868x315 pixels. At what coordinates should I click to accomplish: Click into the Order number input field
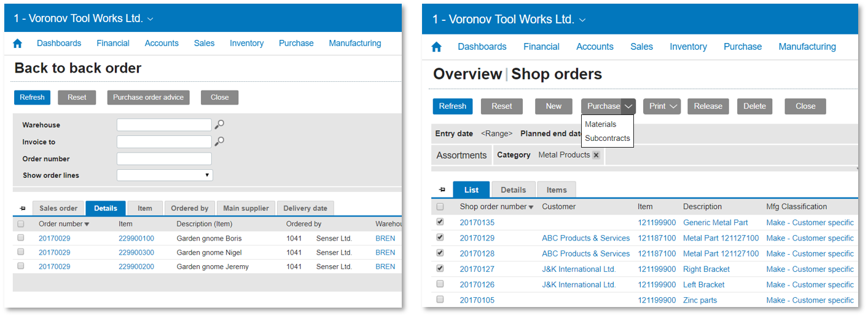coord(164,159)
